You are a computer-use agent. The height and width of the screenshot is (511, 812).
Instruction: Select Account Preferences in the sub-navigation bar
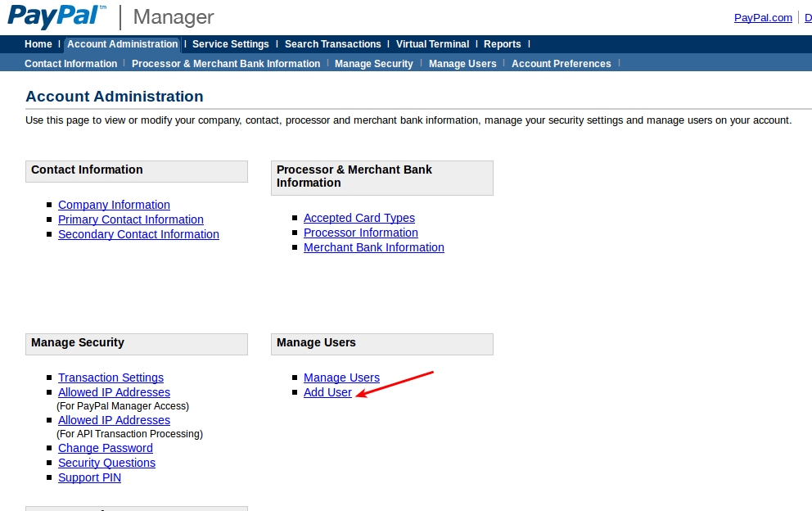coord(561,64)
